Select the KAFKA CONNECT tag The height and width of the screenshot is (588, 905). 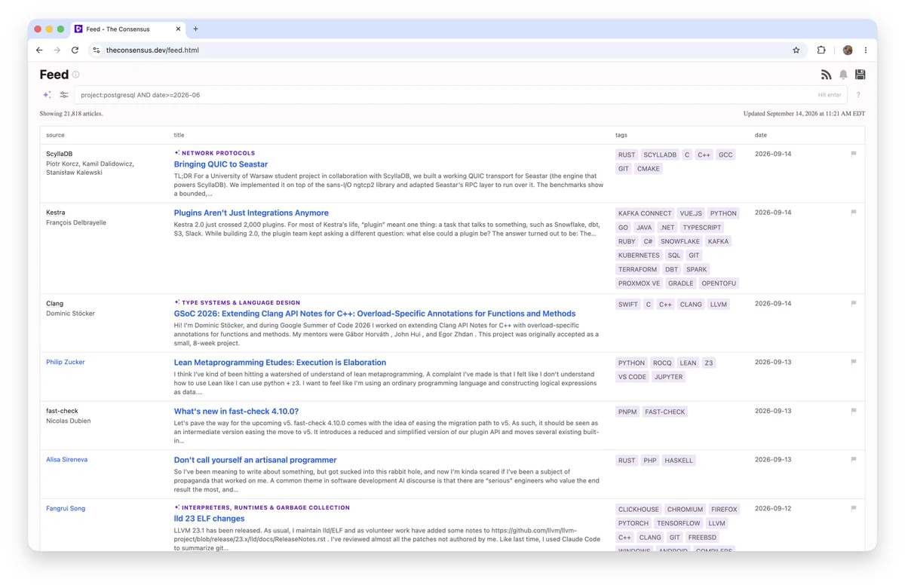pyautogui.click(x=645, y=213)
